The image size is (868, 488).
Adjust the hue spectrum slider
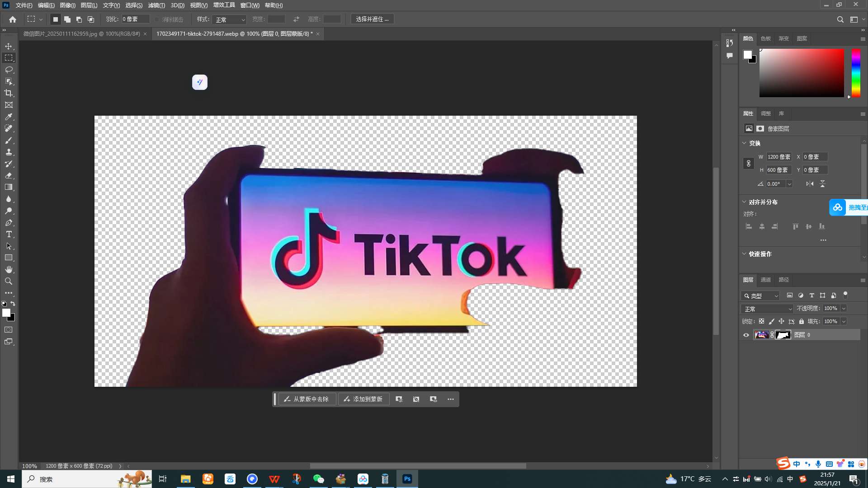tap(856, 73)
